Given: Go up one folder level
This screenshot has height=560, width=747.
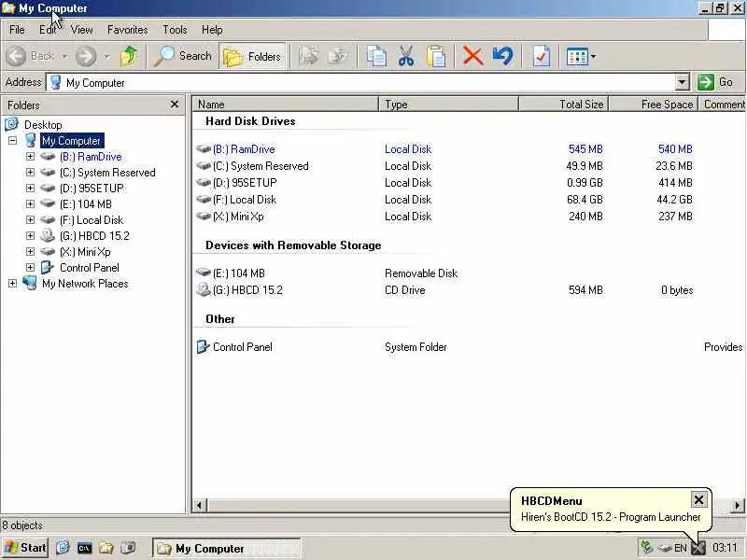Looking at the screenshot, I should (x=128, y=56).
